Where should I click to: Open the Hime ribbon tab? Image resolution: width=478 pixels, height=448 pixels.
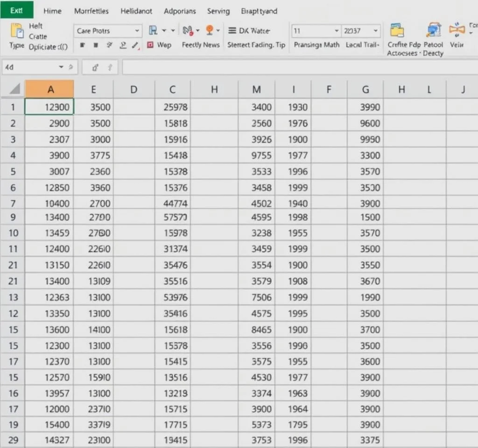point(52,11)
